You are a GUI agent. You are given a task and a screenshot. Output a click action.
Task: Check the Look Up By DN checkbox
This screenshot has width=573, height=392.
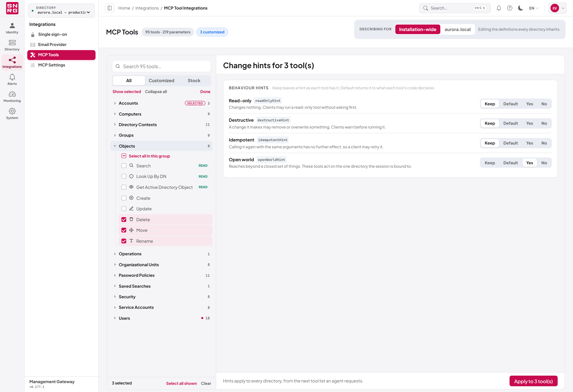[124, 176]
